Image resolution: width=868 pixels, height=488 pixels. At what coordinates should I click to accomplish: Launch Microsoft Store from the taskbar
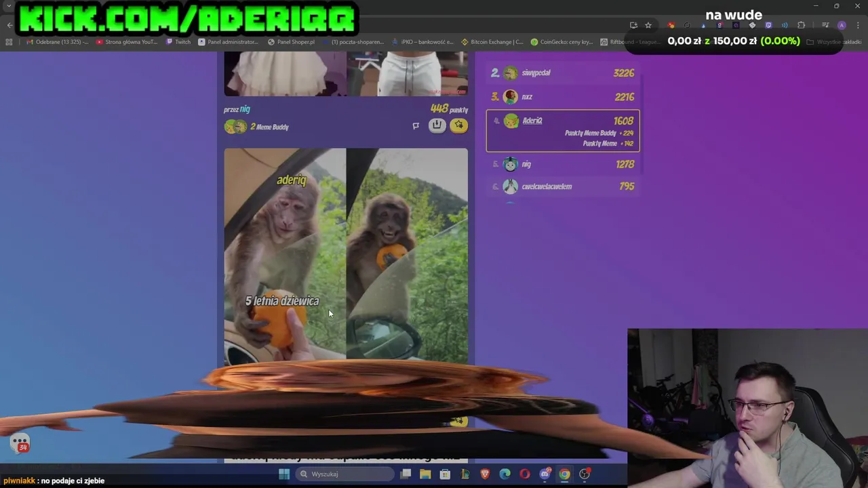click(445, 474)
